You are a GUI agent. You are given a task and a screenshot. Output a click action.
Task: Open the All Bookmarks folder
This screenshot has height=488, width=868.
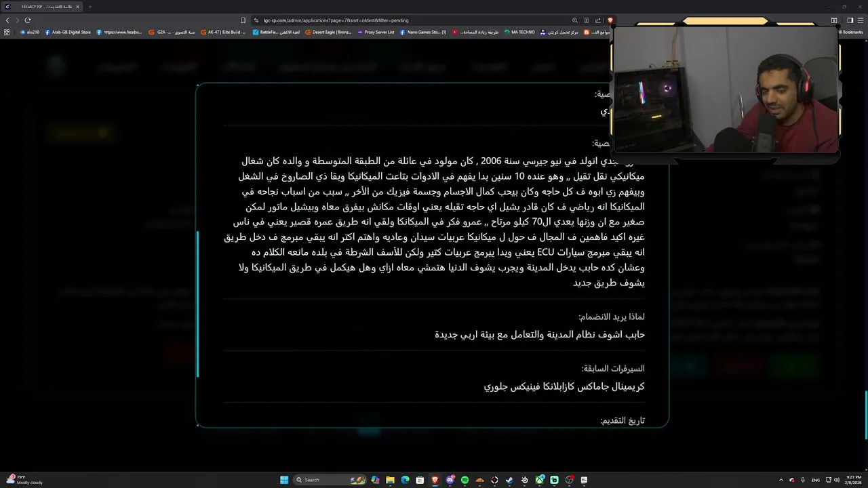(850, 32)
